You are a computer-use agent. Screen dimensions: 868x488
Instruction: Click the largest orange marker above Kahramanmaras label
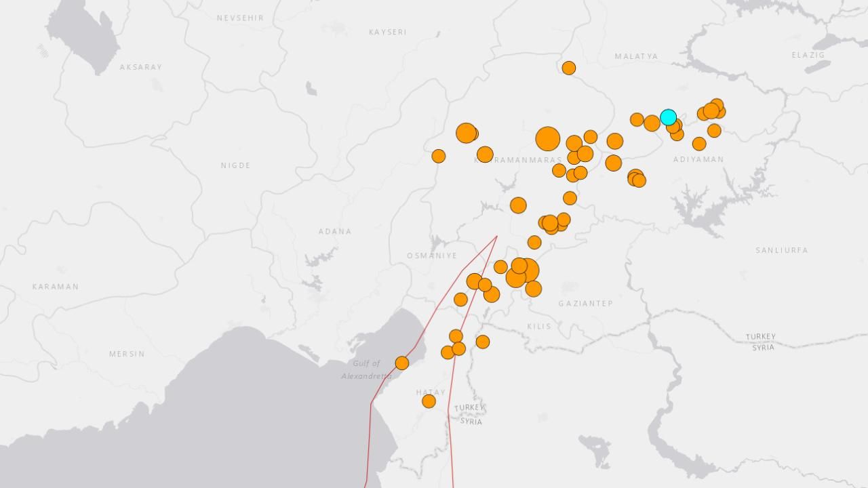[548, 138]
